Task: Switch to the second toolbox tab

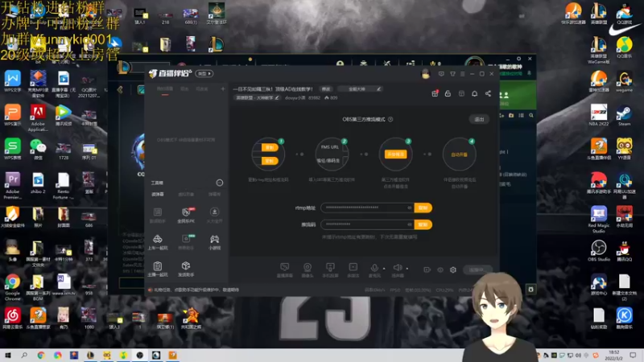Action: point(186,194)
